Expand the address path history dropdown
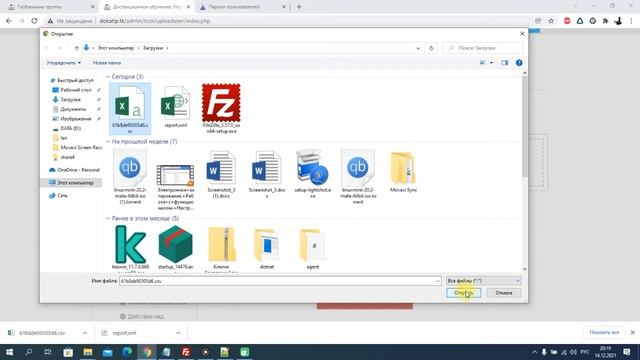The height and width of the screenshot is (360, 640). click(x=418, y=48)
